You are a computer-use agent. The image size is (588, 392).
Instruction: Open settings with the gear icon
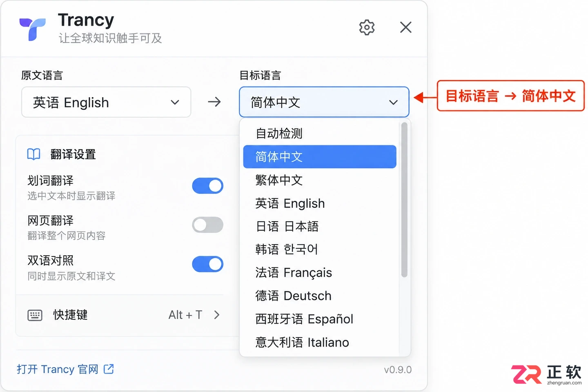click(x=367, y=27)
